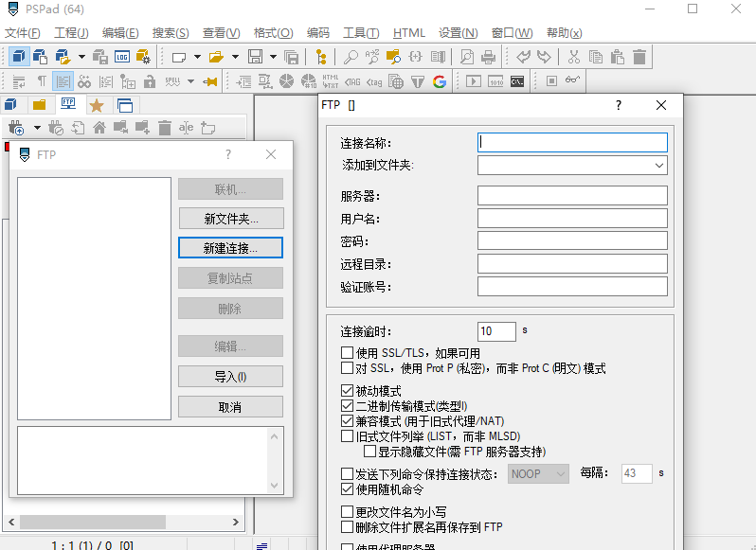Click the eyeglasses icon in toolbar
Image resolution: width=756 pixels, height=550 pixels.
[x=572, y=80]
